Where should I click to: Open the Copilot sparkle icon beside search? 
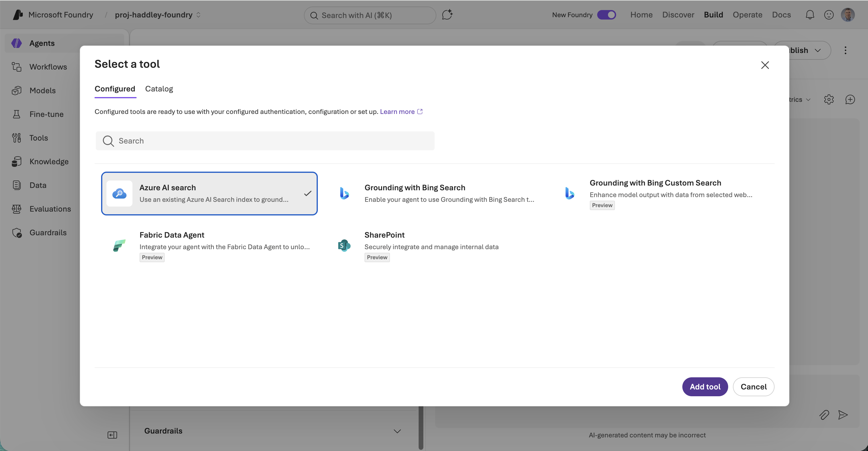click(447, 15)
